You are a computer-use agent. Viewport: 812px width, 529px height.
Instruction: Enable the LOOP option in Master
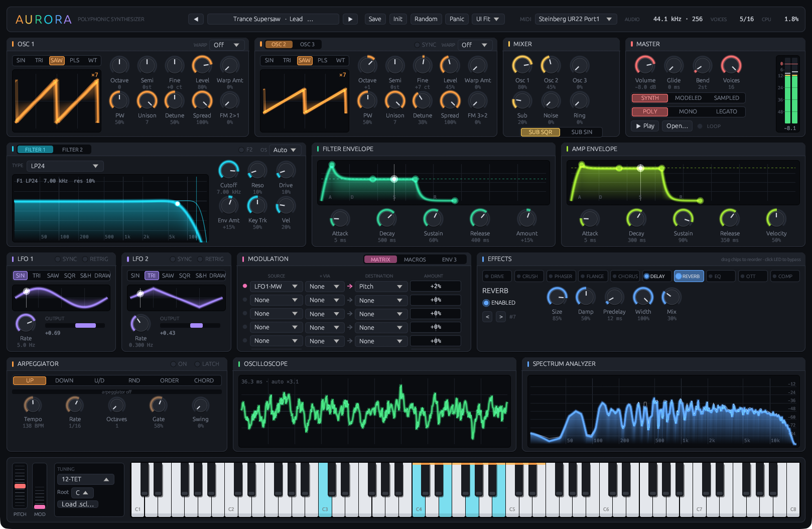[709, 126]
